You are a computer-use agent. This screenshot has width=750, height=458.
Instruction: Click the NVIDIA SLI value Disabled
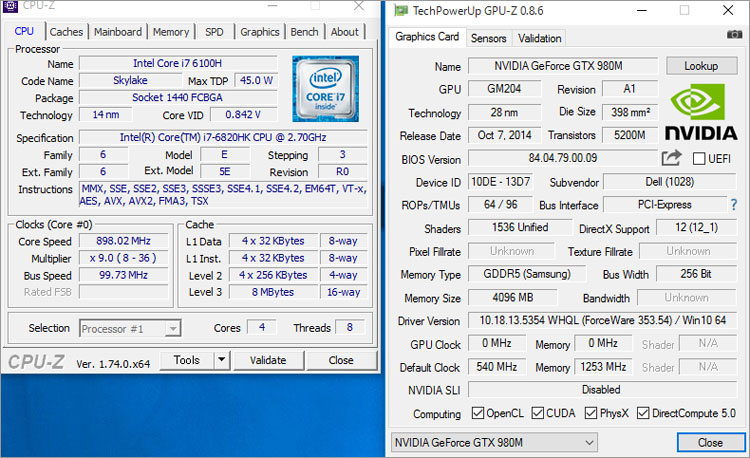[602, 390]
